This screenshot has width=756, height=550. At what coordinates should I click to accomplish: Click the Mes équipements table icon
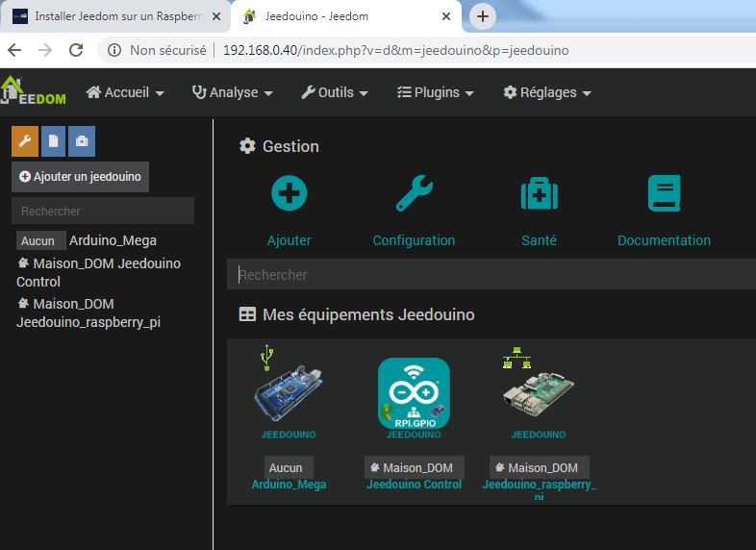click(247, 314)
